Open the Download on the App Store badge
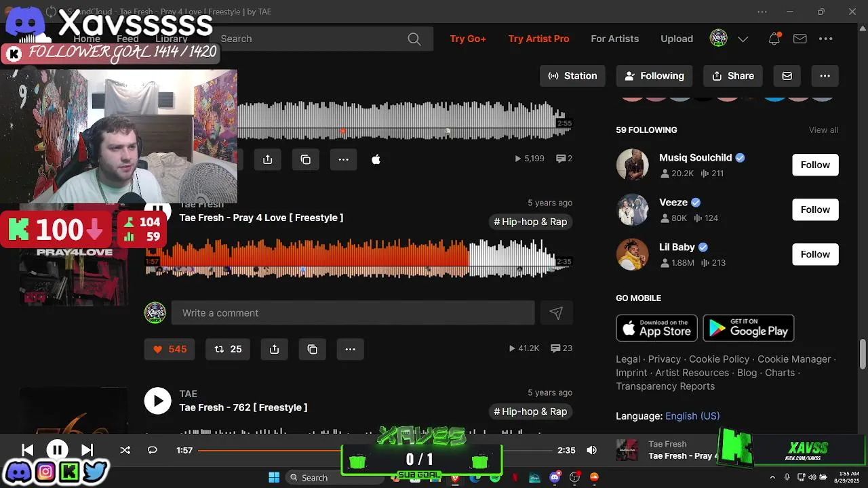The width and height of the screenshot is (868, 488). pyautogui.click(x=656, y=328)
